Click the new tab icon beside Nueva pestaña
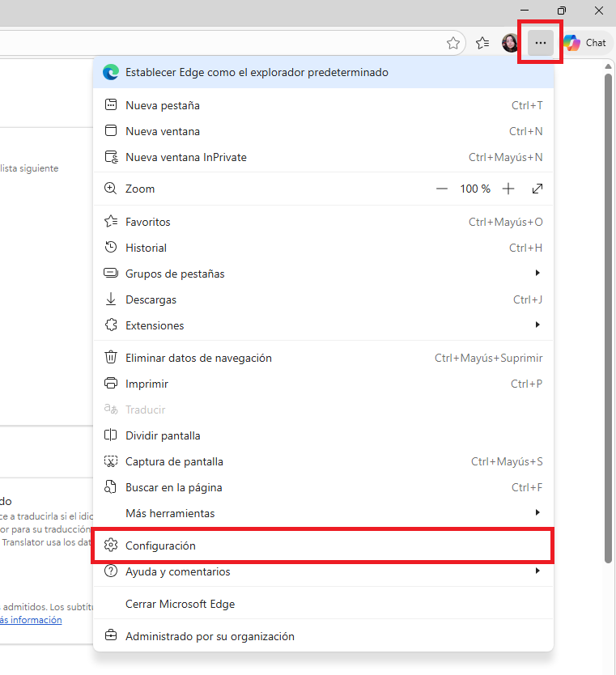The width and height of the screenshot is (616, 675). coord(111,104)
